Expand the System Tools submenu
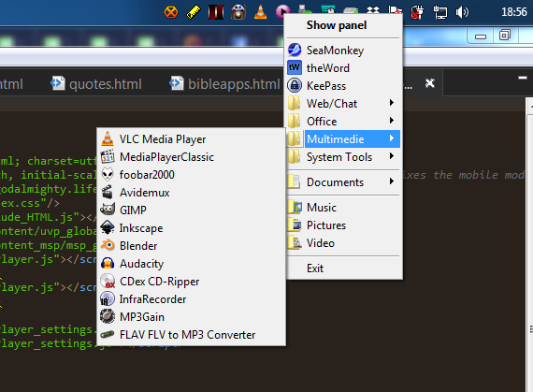Viewport: 533px width, 392px height. coord(343,157)
